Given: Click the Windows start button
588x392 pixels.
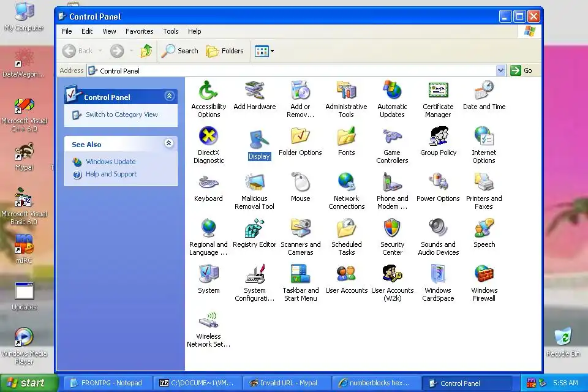Looking at the screenshot, I should click(x=29, y=383).
